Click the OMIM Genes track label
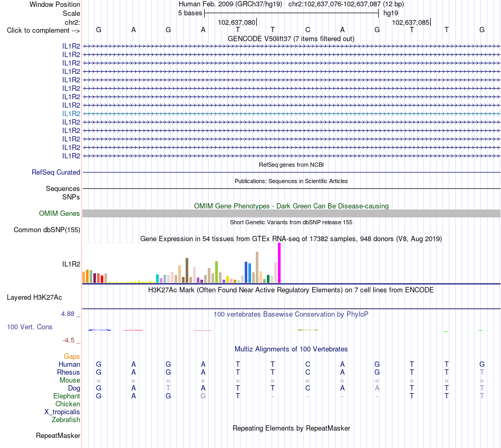 pos(59,213)
